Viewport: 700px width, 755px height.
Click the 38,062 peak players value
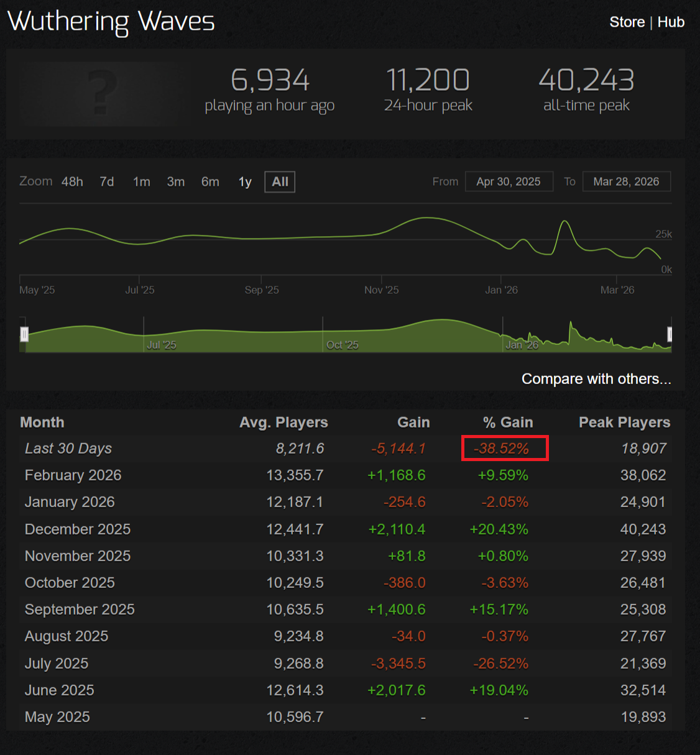[x=643, y=475]
